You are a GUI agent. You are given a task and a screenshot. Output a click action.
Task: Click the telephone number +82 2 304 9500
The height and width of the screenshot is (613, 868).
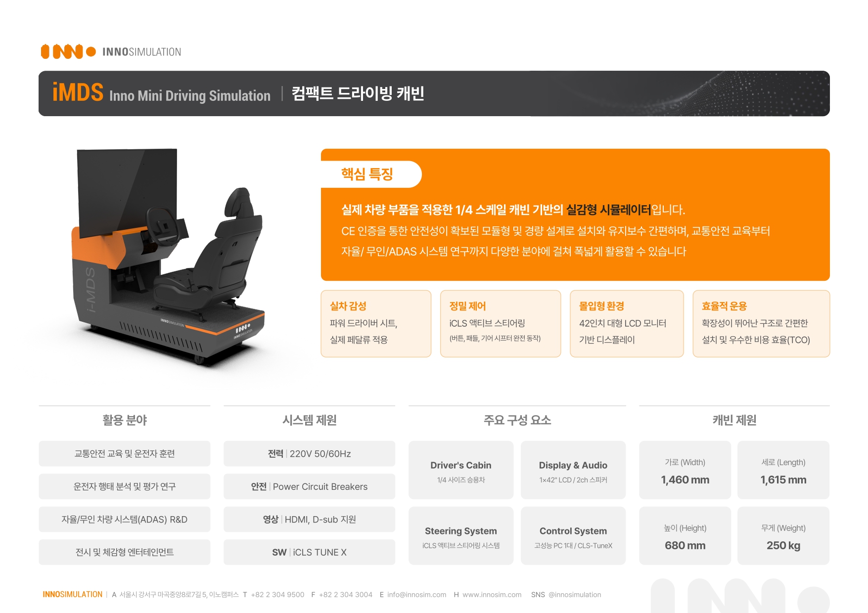[277, 595]
